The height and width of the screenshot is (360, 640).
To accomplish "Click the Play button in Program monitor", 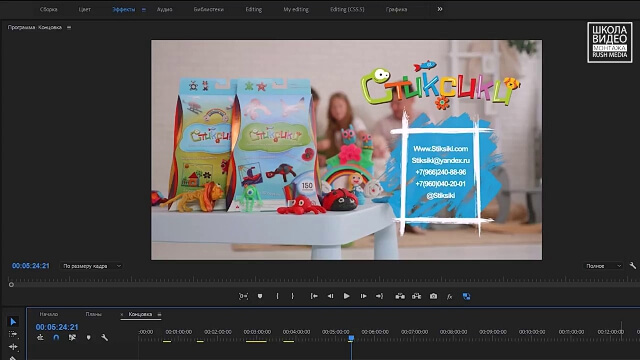I will 347,296.
